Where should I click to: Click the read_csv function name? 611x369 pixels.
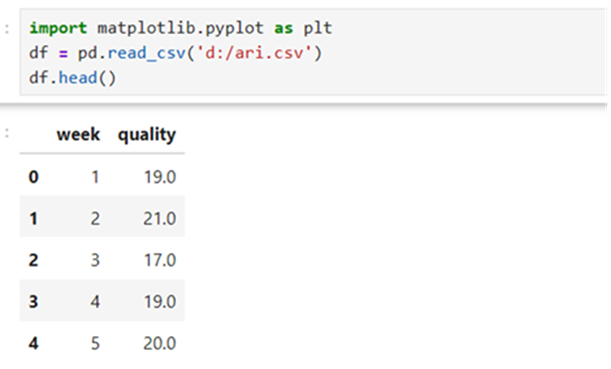click(x=147, y=53)
